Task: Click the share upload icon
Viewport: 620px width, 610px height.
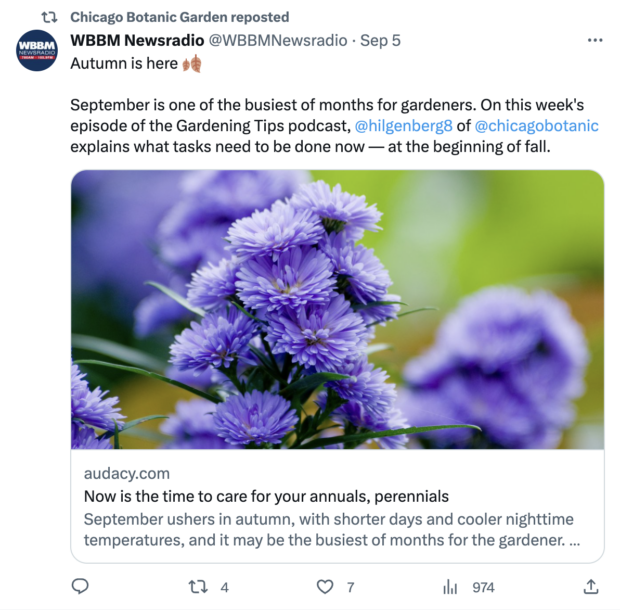Action: click(591, 587)
